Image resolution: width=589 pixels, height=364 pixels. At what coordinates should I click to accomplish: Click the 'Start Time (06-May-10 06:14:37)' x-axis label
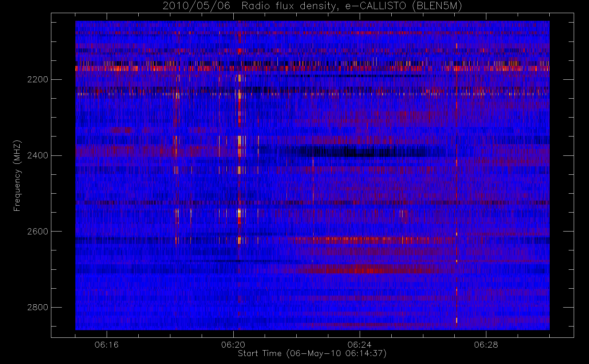pos(312,353)
